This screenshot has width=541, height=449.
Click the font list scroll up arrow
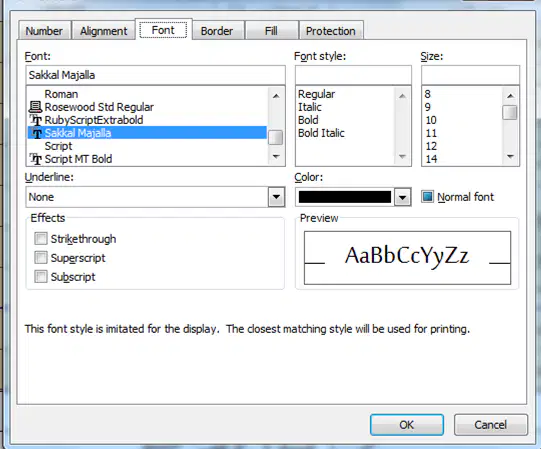coord(276,96)
